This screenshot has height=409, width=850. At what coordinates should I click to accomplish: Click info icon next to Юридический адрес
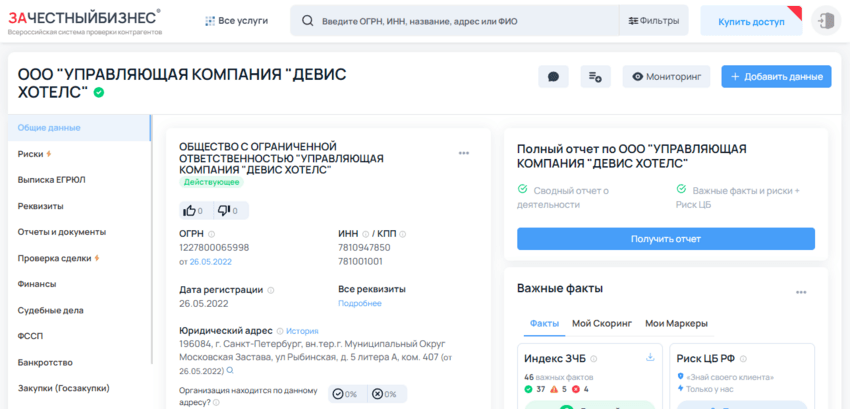280,331
